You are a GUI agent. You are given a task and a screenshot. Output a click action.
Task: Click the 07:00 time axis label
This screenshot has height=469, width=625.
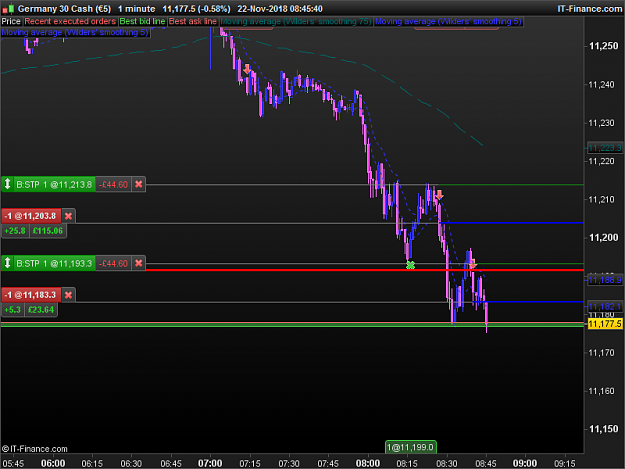tap(210, 463)
